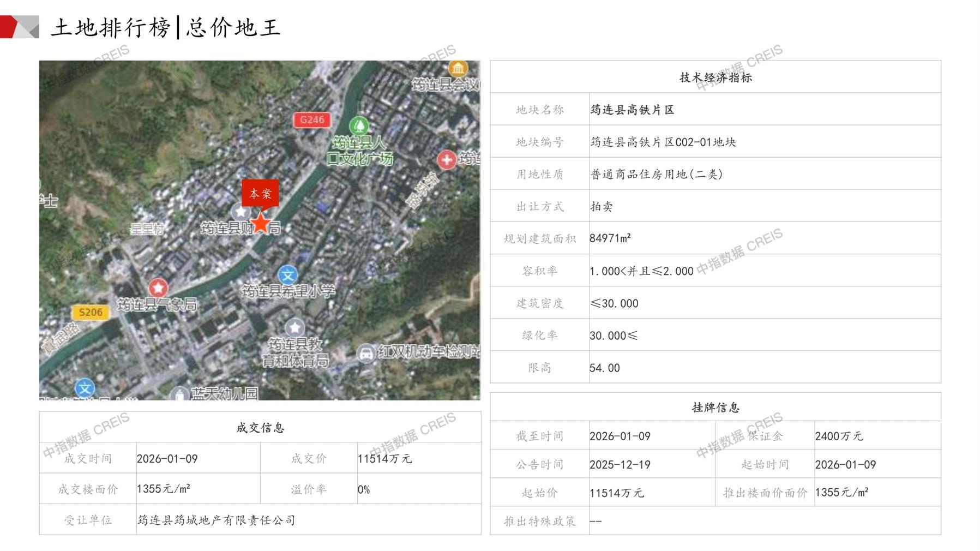Select the yellow S206 road sign
Viewport: 980px width, 551px height.
91,312
